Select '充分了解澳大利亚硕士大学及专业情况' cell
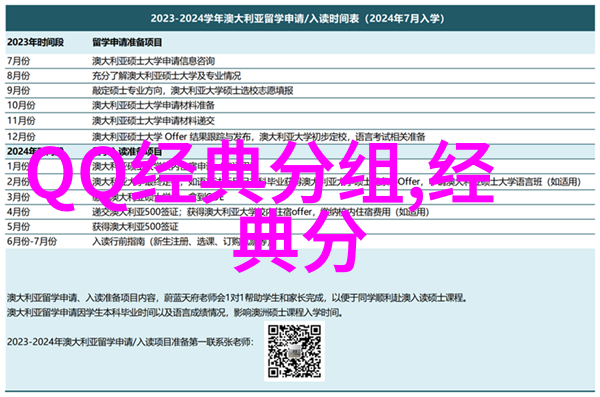This screenshot has width=600, height=397. (166, 76)
